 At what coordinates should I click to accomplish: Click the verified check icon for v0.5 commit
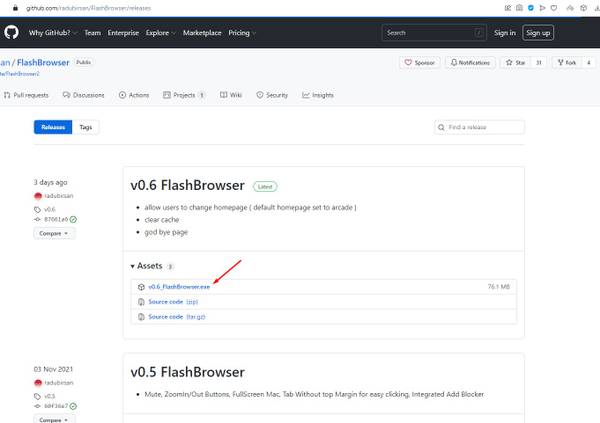[x=73, y=406]
